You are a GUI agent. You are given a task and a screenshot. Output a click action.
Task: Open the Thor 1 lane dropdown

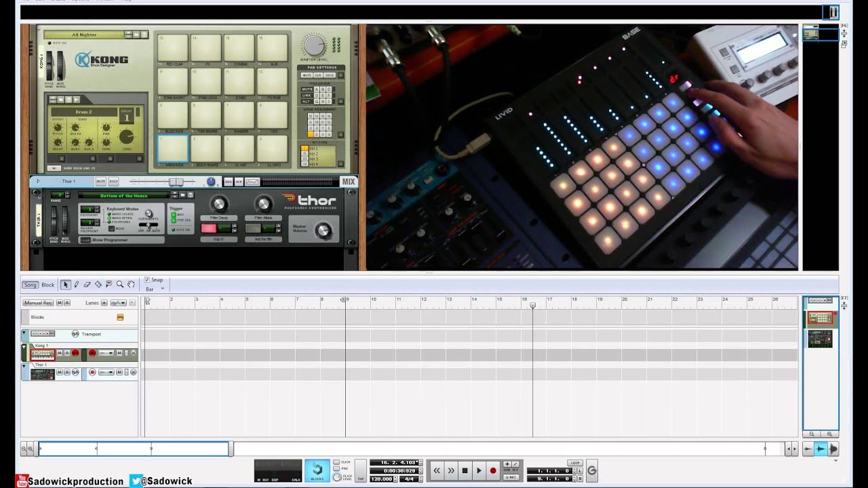[x=106, y=372]
